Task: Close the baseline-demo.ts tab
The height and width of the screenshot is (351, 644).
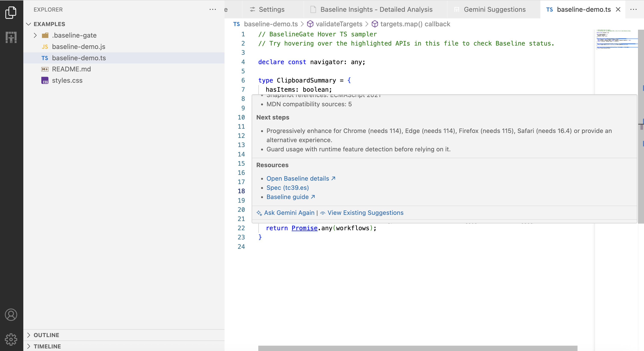Action: pos(618,9)
